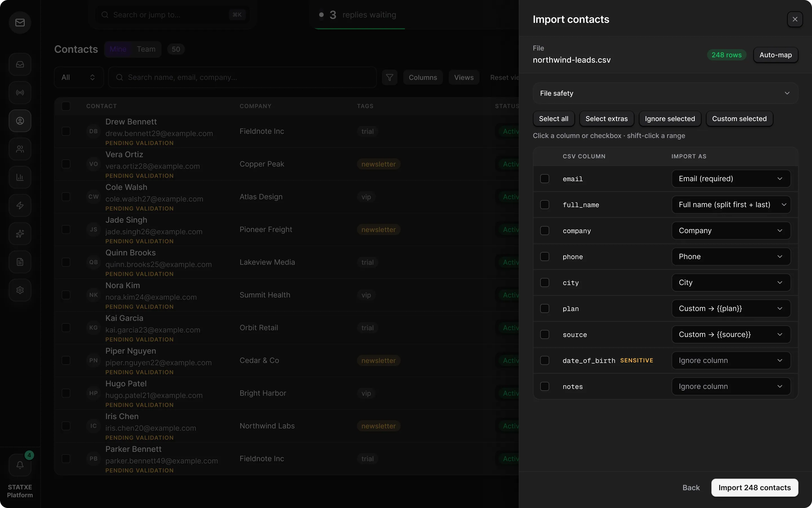This screenshot has height=508, width=812.
Task: Open the Views button in contacts toolbar
Action: click(464, 77)
